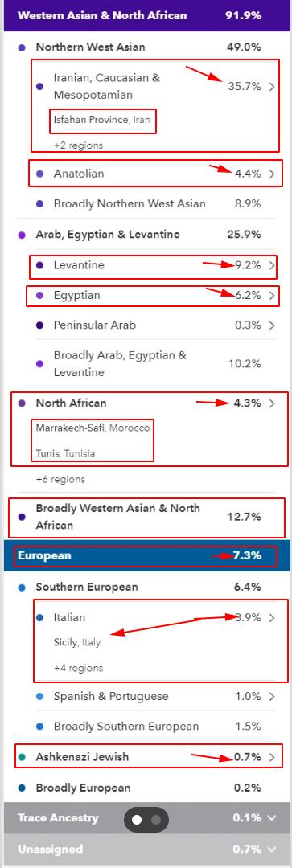
Task: Open the Marrakech-Safi, Morocco link
Action: pos(93,428)
